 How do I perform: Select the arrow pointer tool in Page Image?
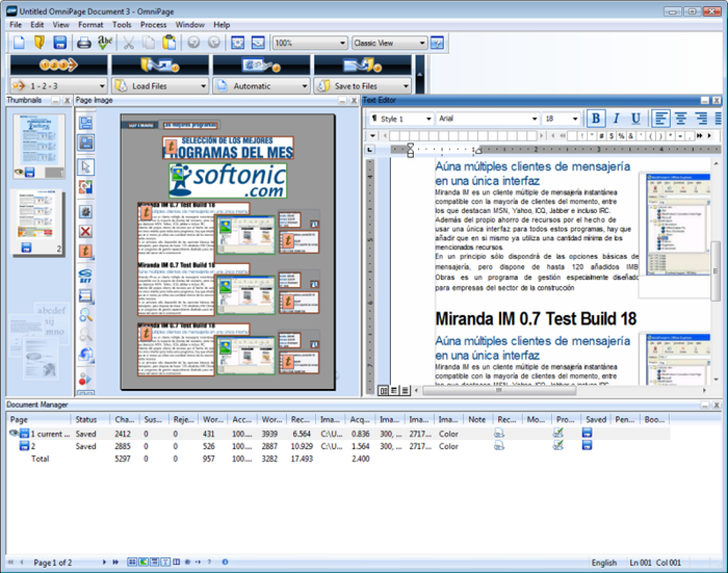(86, 167)
